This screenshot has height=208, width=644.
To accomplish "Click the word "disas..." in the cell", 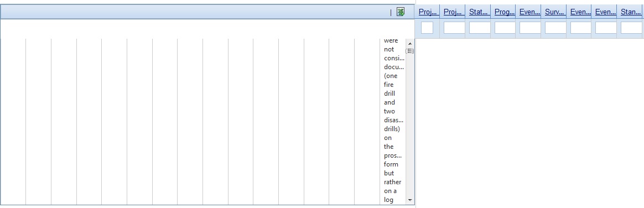I will 393,120.
